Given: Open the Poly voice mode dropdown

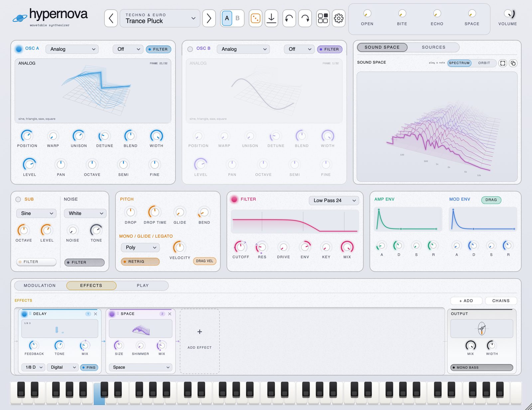Looking at the screenshot, I should coord(140,248).
